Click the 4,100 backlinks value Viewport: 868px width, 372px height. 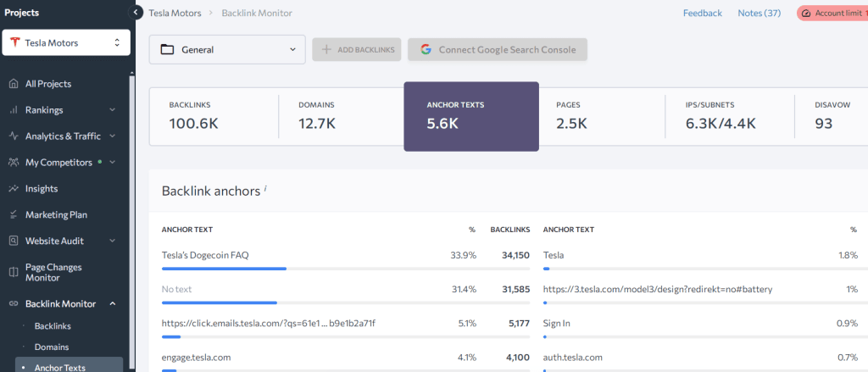(x=519, y=358)
